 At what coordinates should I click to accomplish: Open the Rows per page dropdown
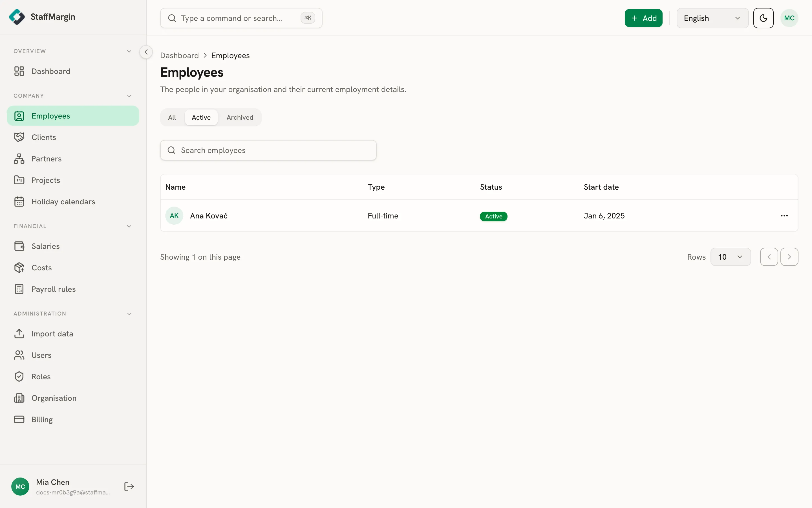tap(731, 257)
